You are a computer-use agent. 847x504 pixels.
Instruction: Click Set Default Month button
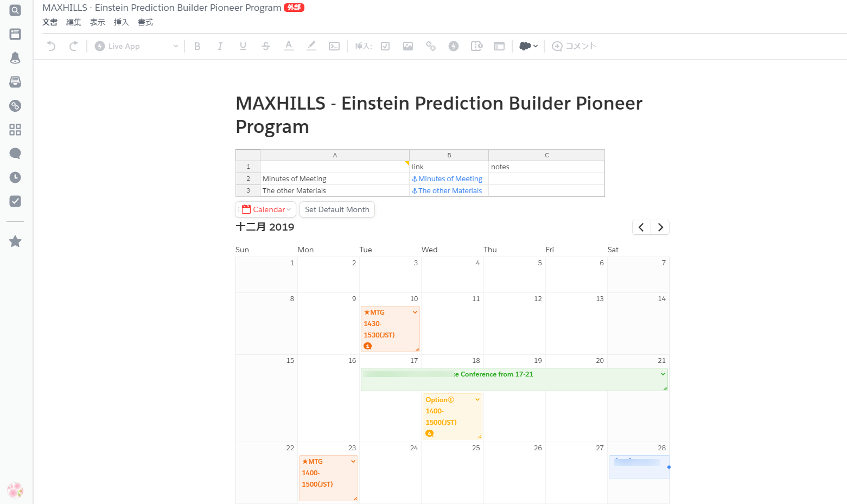pos(337,209)
